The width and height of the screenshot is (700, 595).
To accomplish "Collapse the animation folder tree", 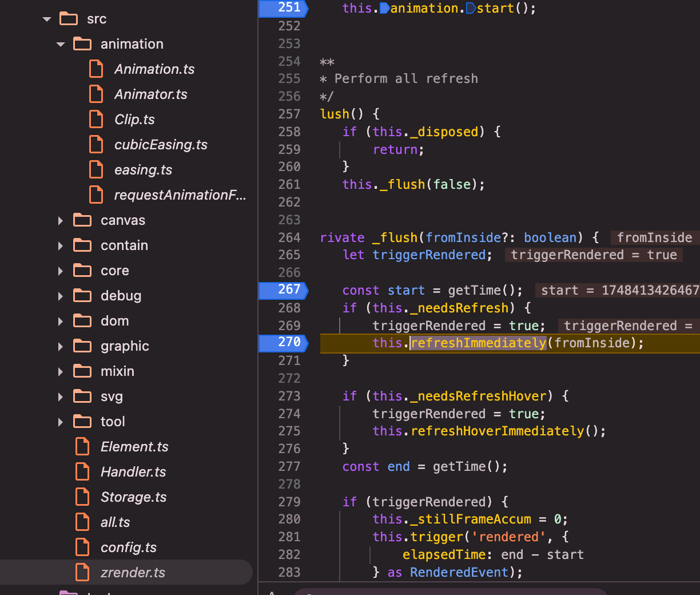I will click(x=61, y=45).
